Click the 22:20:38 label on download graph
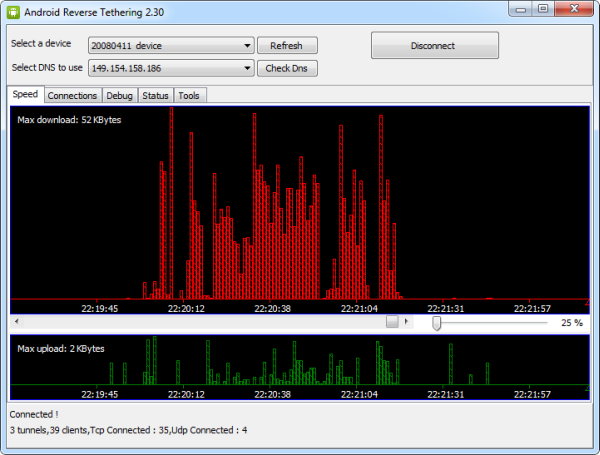The width and height of the screenshot is (600, 455). click(x=272, y=308)
